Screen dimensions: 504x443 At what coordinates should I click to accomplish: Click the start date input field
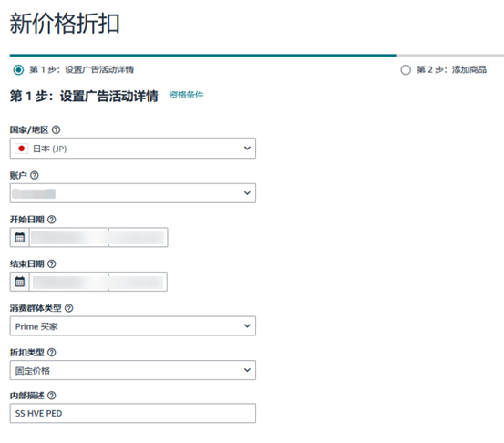[98, 237]
